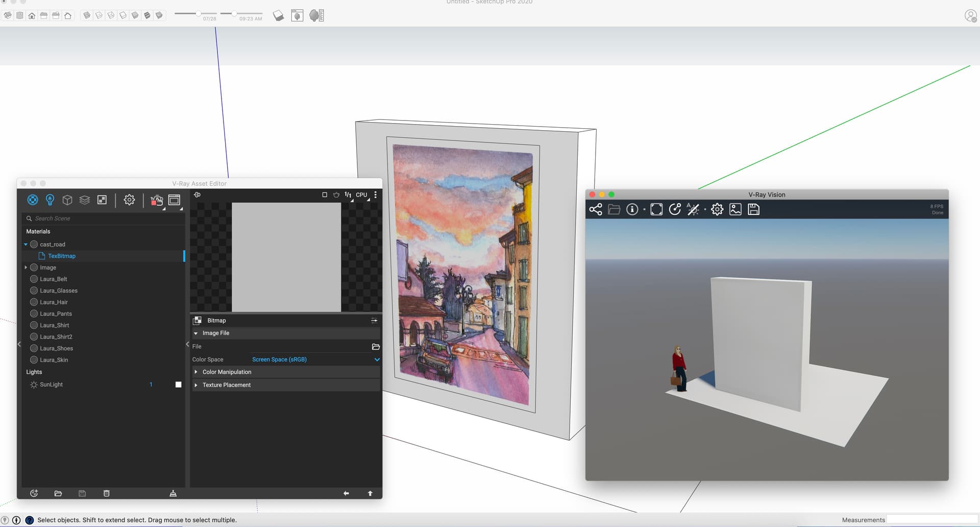Click the info icon in V-Ray Vision
980x527 pixels.
click(632, 209)
